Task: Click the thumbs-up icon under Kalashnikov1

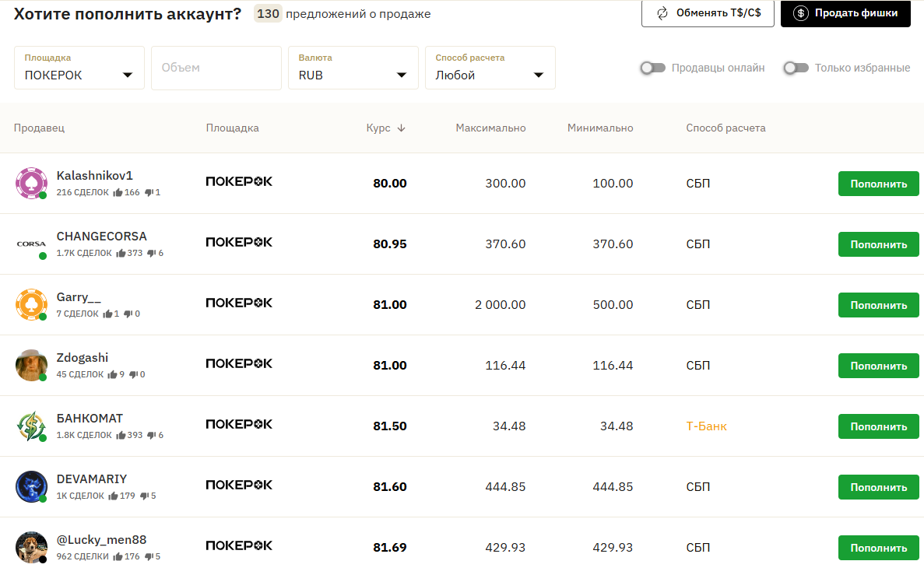Action: tap(118, 192)
